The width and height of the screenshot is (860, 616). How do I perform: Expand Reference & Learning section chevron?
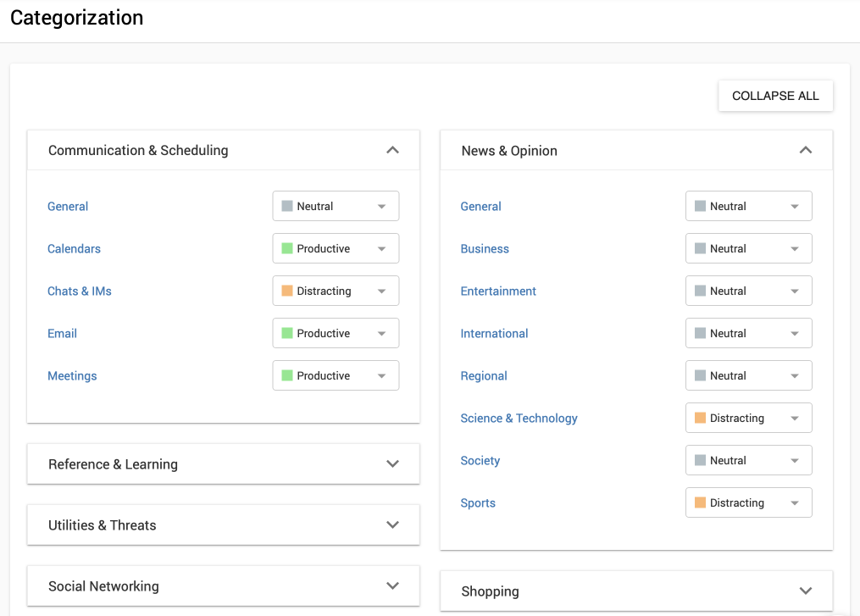click(392, 463)
